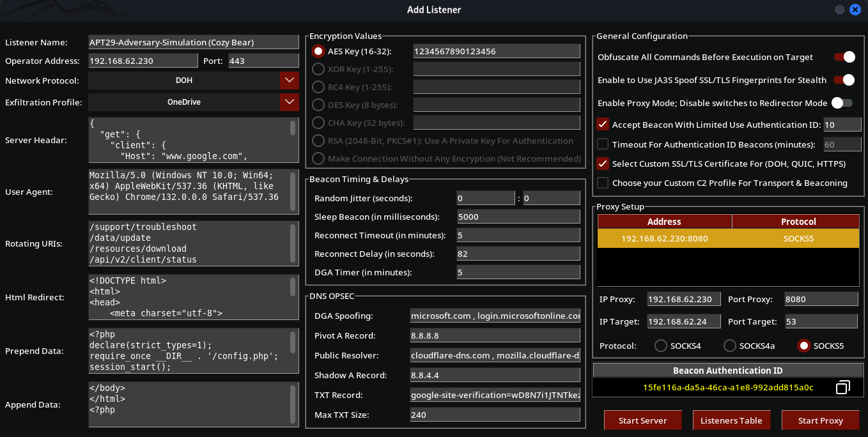Click the DGA Spoofing field

click(x=495, y=316)
